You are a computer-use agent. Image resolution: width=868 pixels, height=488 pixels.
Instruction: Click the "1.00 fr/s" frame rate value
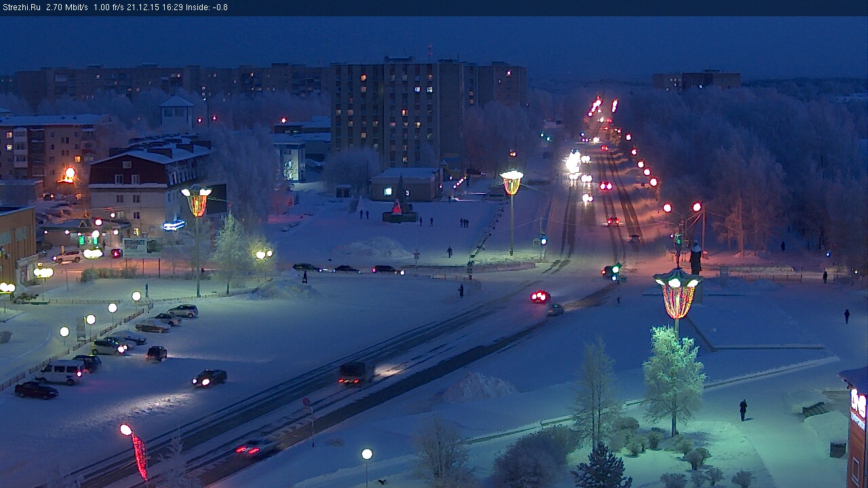click(108, 7)
